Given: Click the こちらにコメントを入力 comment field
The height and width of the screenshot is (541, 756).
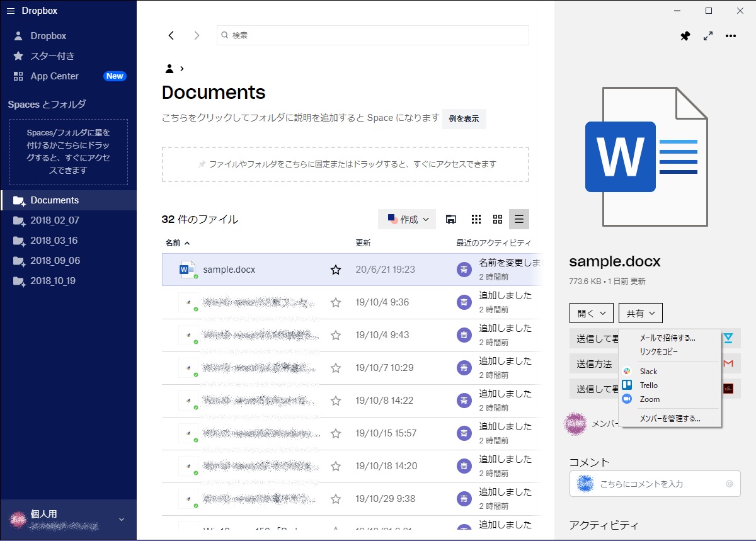Looking at the screenshot, I should (655, 484).
